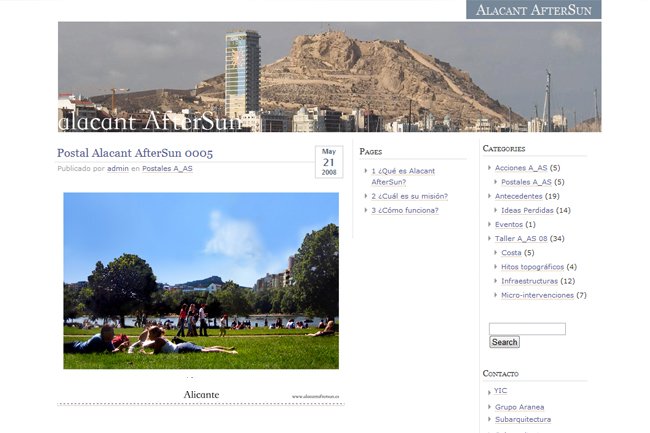Open the park postcard image
The height and width of the screenshot is (433, 650).
coord(201,281)
